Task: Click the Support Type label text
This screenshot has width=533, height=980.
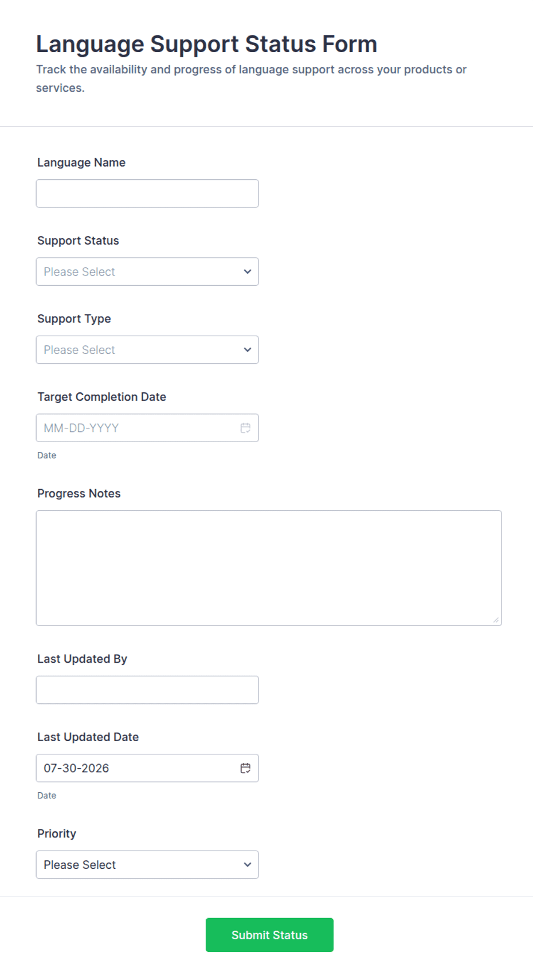Action: tap(75, 319)
